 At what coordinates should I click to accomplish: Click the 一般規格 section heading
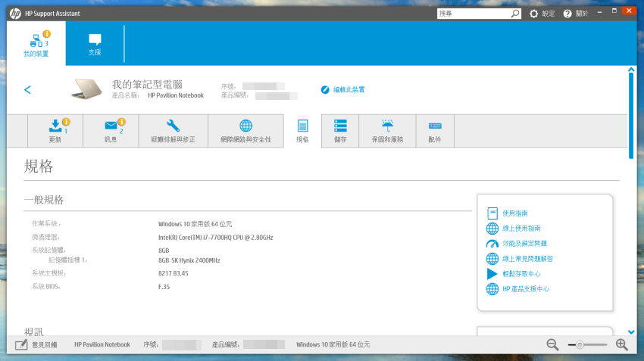[44, 200]
